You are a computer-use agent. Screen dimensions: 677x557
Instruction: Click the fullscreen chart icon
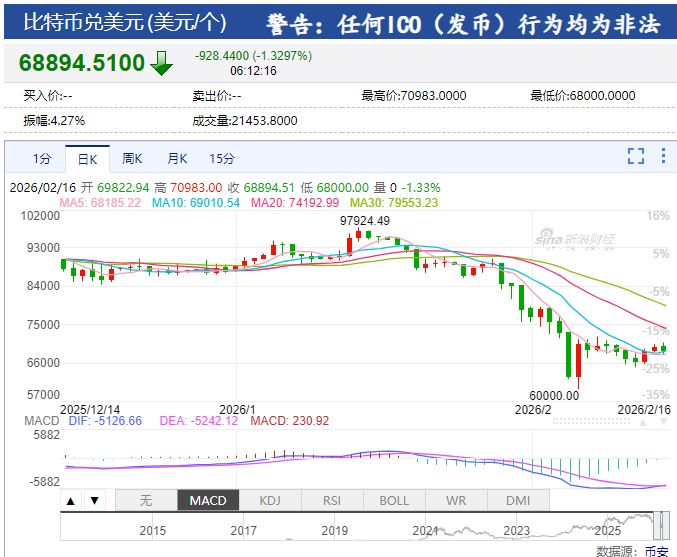click(x=636, y=156)
